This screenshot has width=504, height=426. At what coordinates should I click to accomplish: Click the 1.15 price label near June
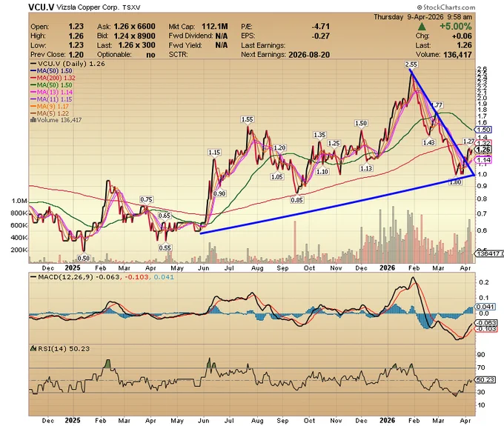point(214,153)
